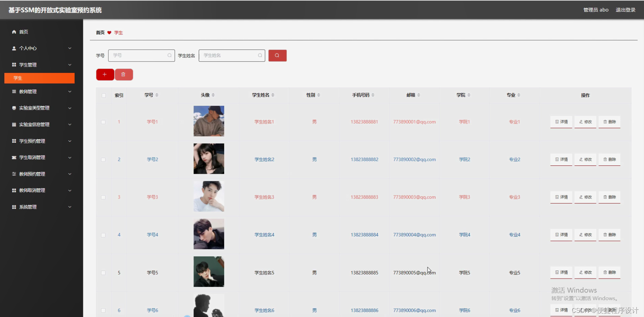Sort by 性别 column arrows

(x=319, y=95)
